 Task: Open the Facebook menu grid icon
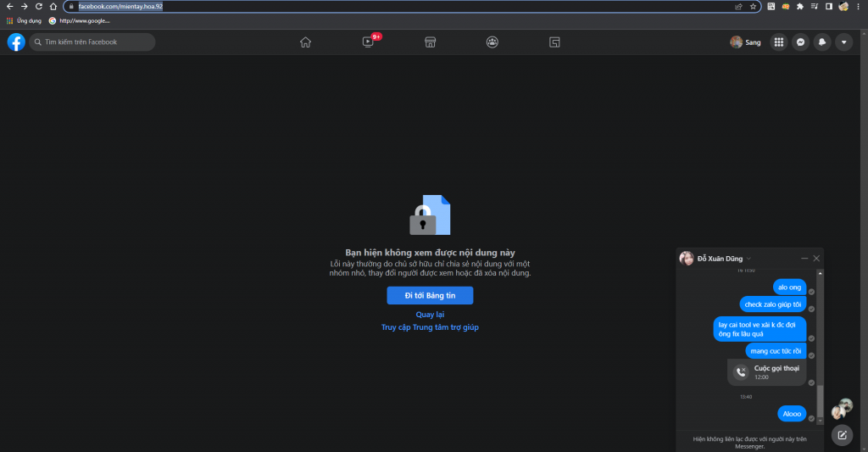pos(778,42)
